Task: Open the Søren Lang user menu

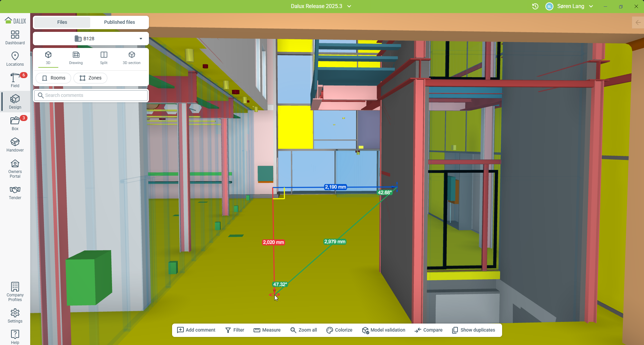Action: pyautogui.click(x=570, y=6)
